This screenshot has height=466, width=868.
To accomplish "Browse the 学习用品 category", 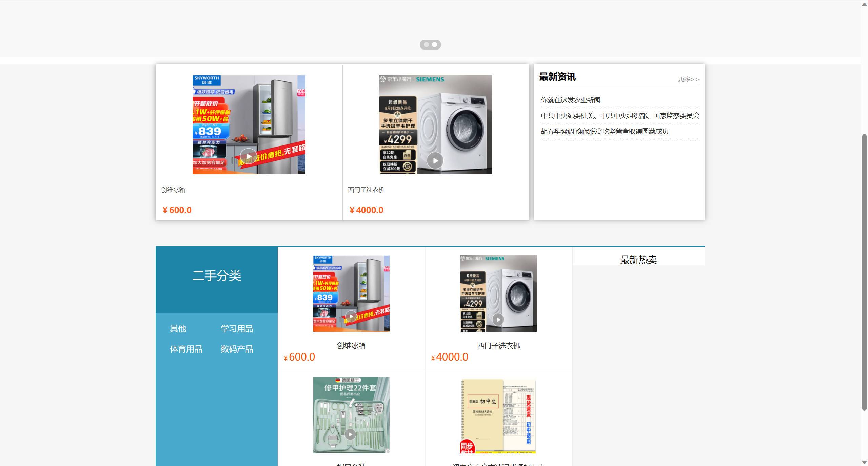I will click(x=237, y=328).
